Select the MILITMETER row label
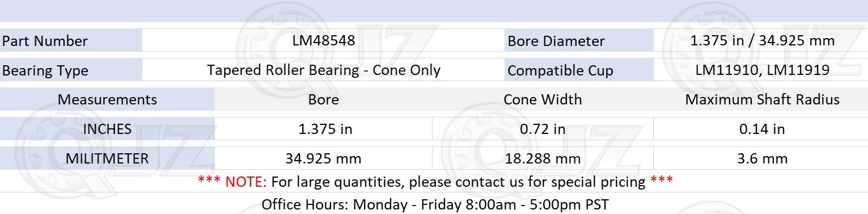The image size is (868, 214). [x=107, y=159]
